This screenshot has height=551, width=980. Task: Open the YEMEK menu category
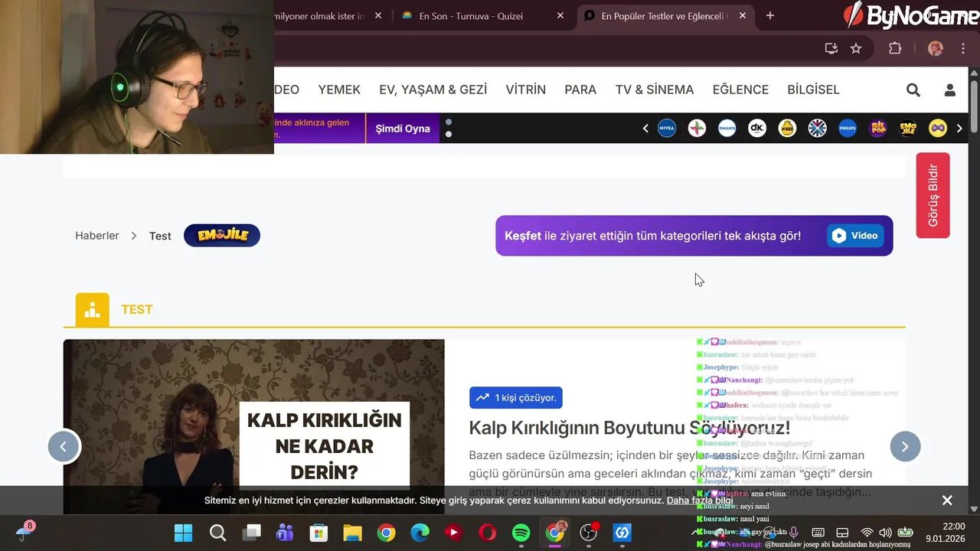tap(339, 90)
